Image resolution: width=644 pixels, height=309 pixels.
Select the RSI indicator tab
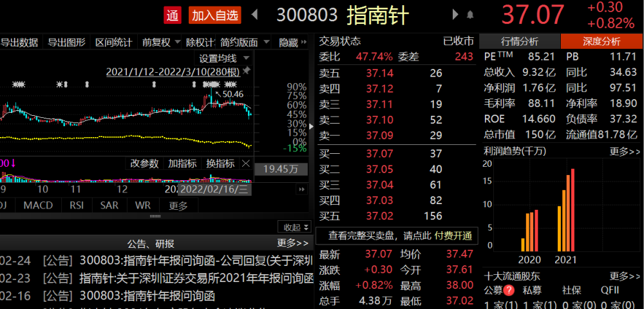[x=77, y=205]
